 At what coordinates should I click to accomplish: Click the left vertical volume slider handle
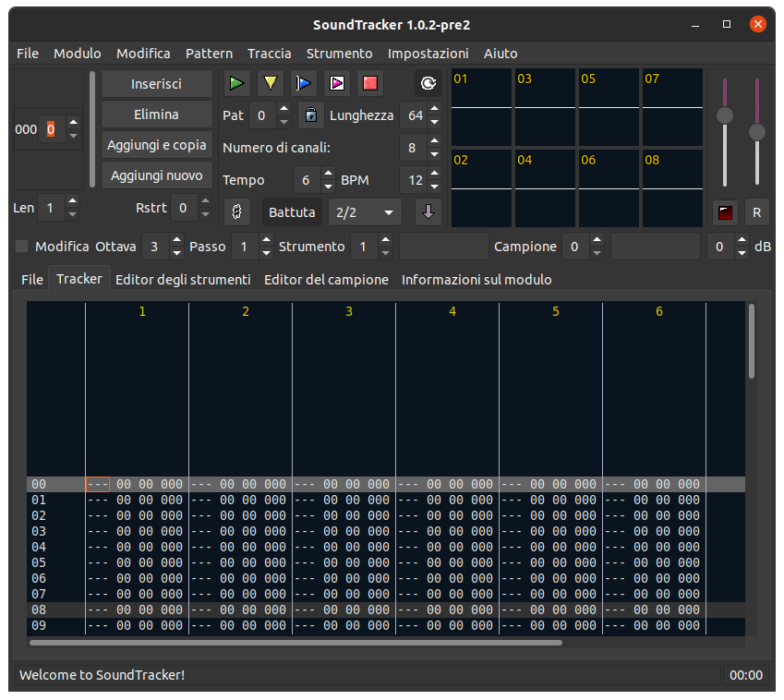click(725, 115)
